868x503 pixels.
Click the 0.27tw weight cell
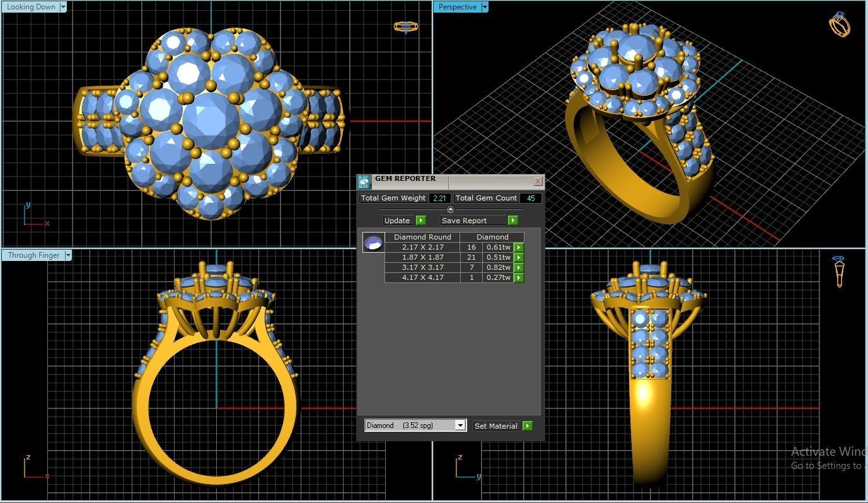click(498, 277)
